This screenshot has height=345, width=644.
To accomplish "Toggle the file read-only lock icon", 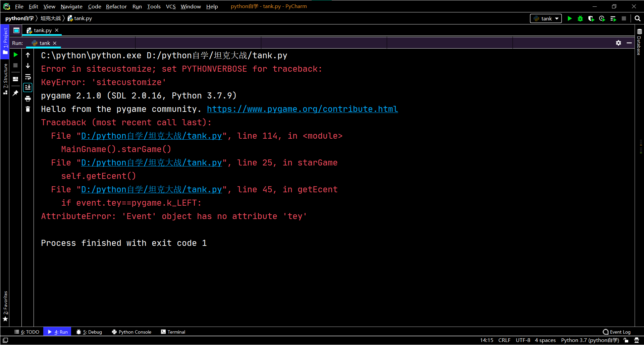I will (x=626, y=340).
